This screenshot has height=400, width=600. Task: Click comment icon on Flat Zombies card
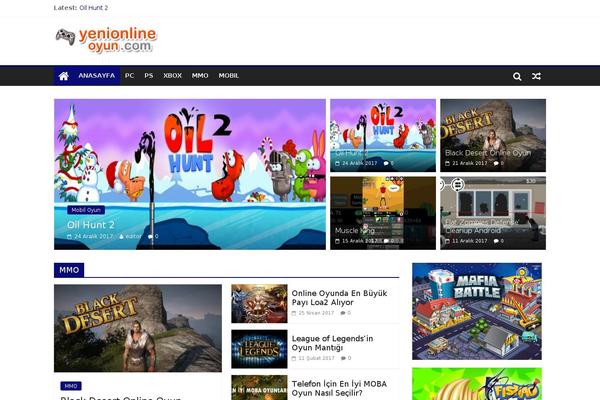coord(496,241)
